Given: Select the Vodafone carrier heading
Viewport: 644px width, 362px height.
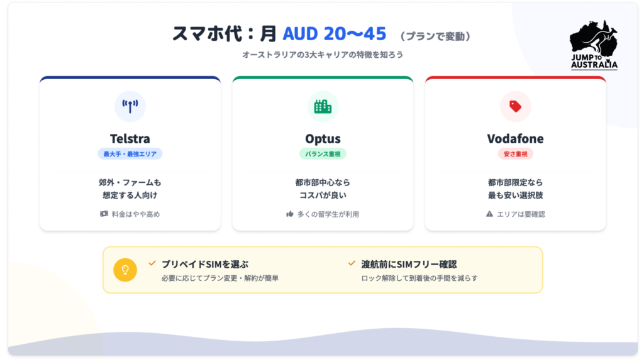Looking at the screenshot, I should 515,138.
